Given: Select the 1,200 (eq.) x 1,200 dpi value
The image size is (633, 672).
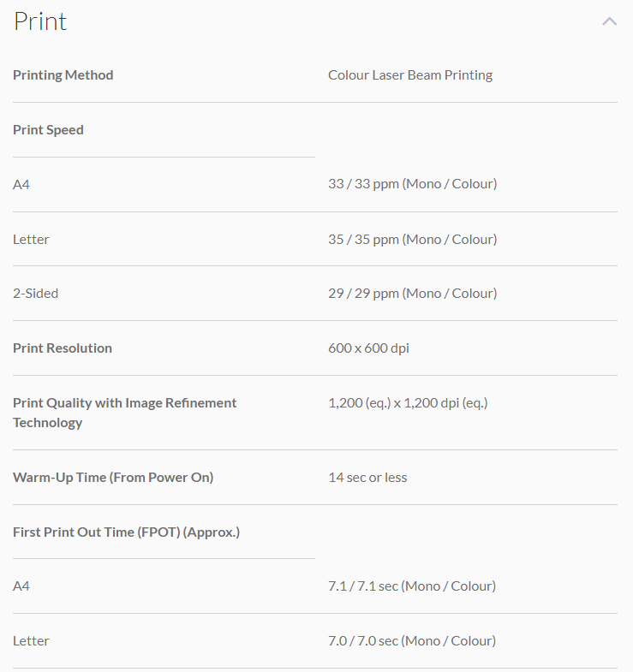Looking at the screenshot, I should [408, 403].
